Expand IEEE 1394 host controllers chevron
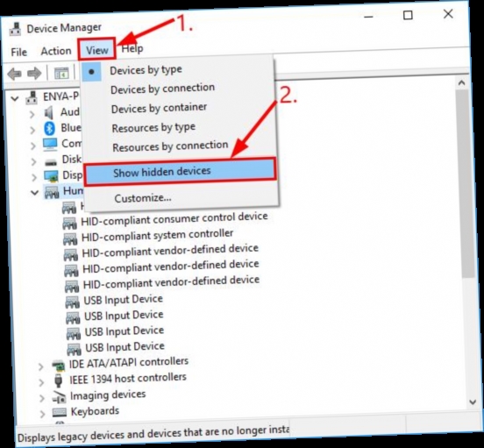484x448 pixels. [41, 382]
